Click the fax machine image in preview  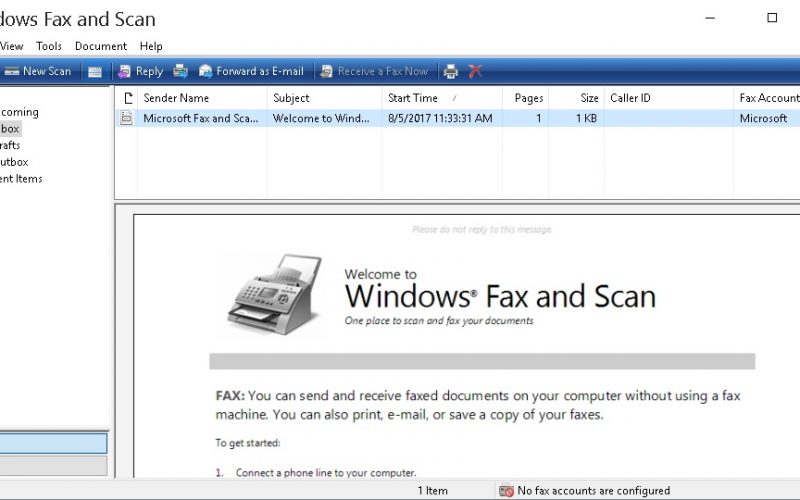(x=276, y=294)
